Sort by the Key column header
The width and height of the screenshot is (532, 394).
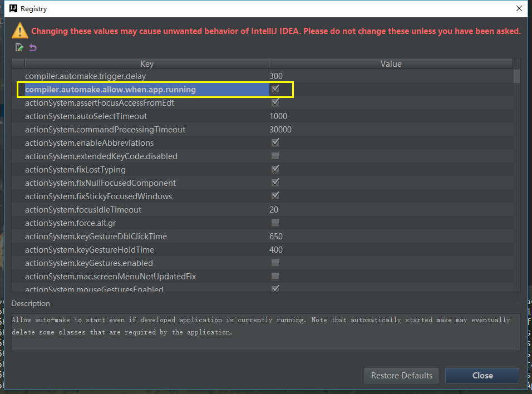pyautogui.click(x=146, y=64)
